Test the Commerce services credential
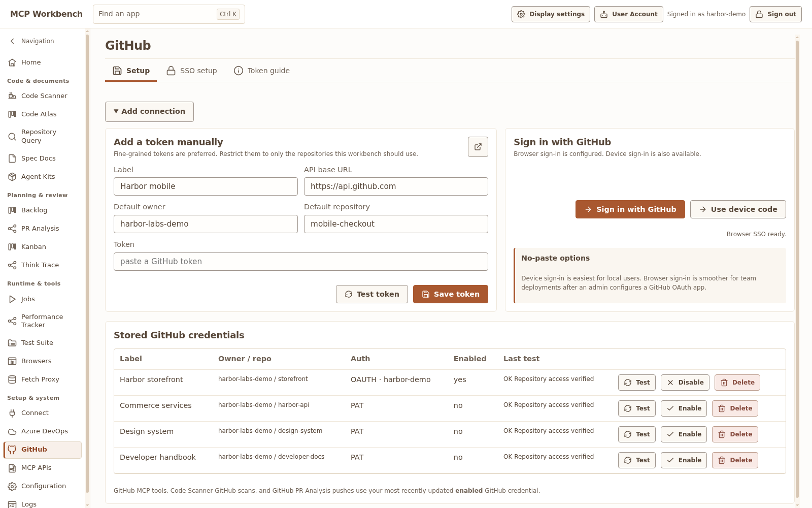The height and width of the screenshot is (508, 812). pyautogui.click(x=637, y=408)
